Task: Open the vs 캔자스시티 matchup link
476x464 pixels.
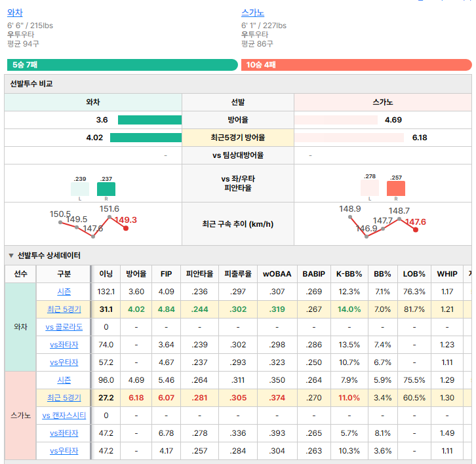Action: tap(64, 416)
